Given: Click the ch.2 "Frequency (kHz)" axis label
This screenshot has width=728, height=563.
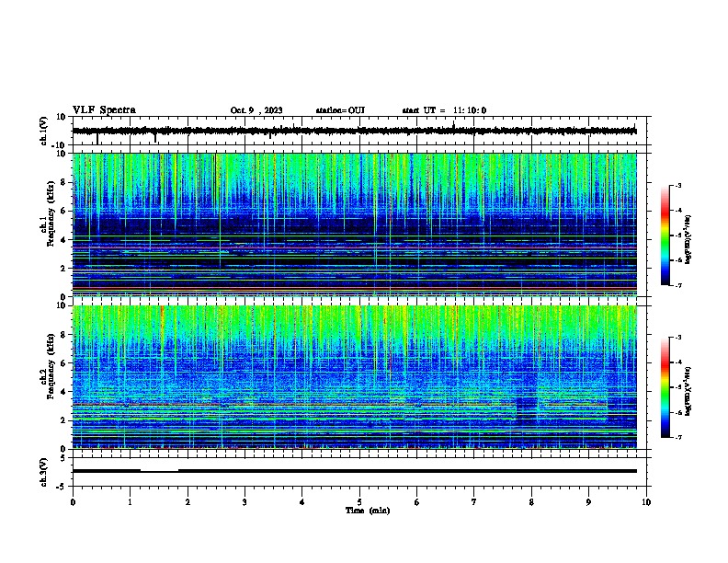Looking at the screenshot, I should coord(51,366).
